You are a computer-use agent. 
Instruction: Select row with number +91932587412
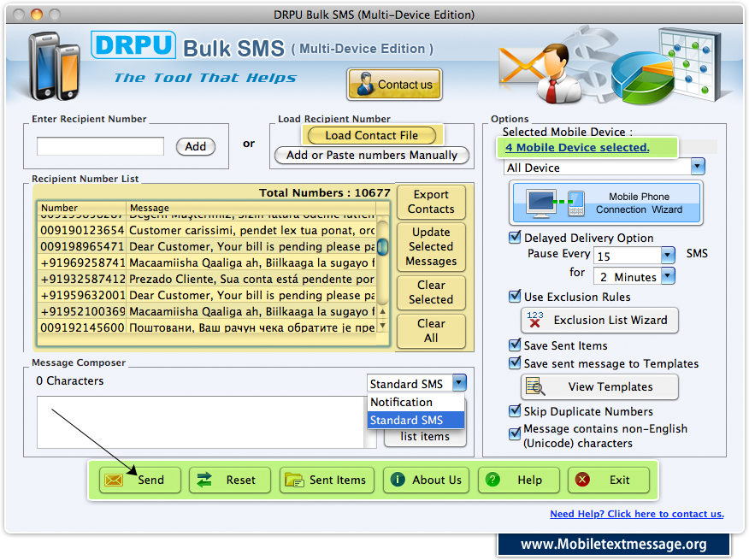[x=207, y=279]
